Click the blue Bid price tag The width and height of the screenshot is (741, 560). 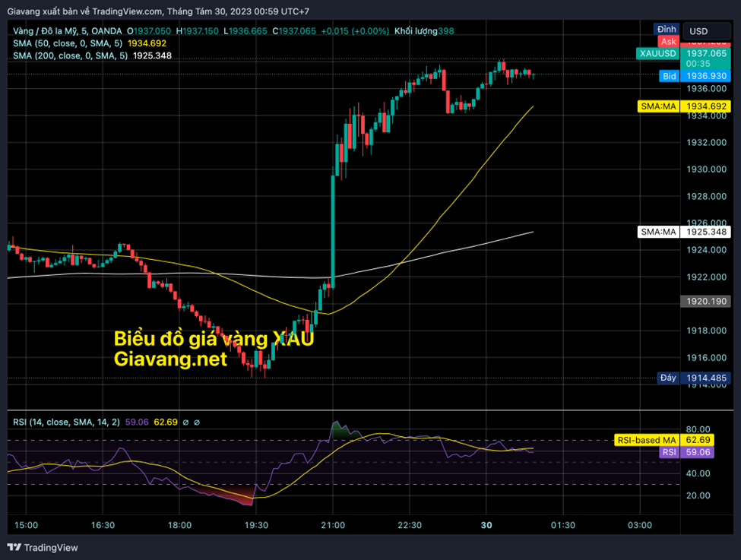669,76
